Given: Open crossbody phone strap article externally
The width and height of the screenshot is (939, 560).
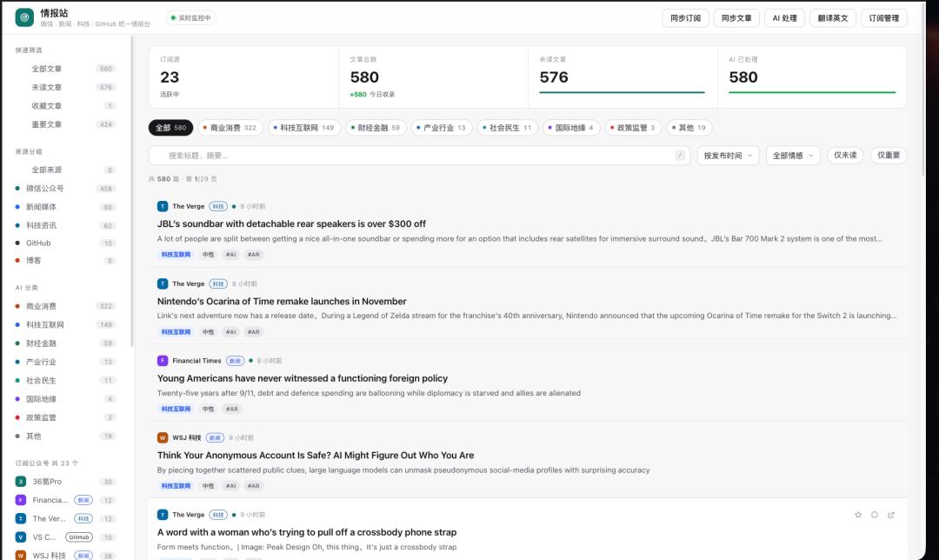Looking at the screenshot, I should 891,515.
